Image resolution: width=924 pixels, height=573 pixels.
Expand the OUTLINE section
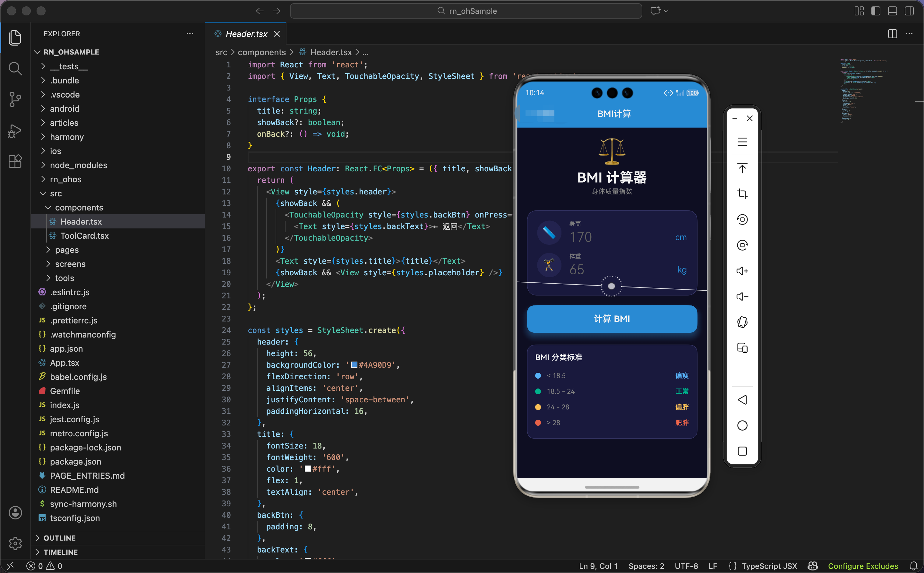[59, 538]
